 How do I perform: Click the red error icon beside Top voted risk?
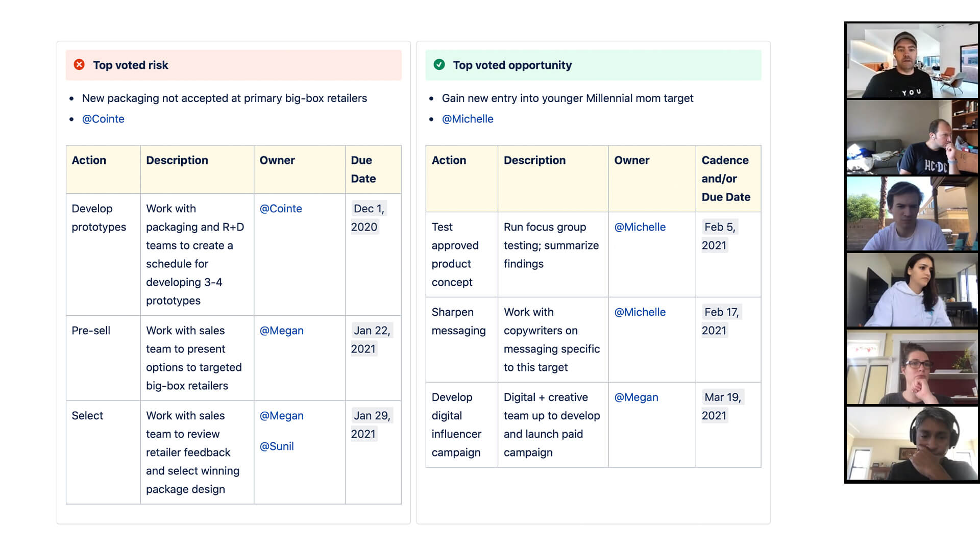coord(79,65)
